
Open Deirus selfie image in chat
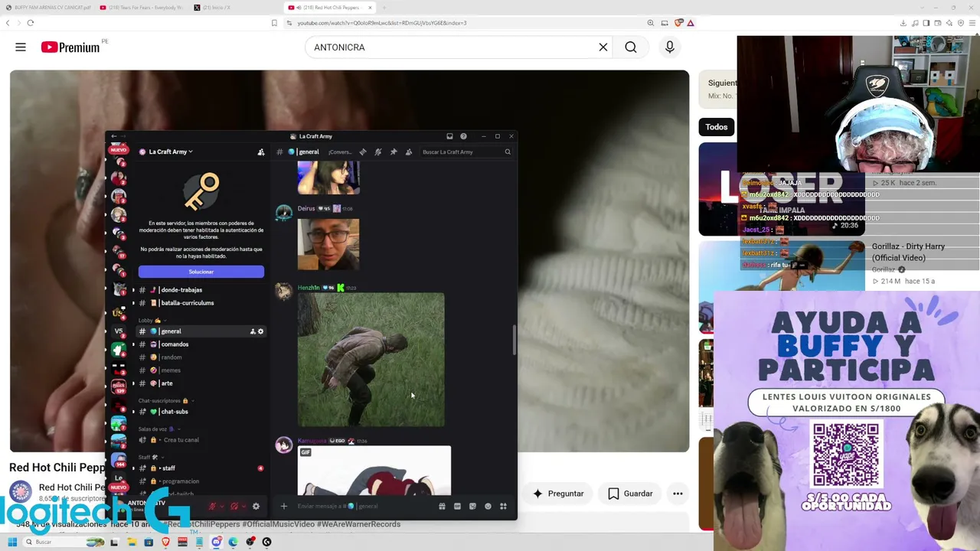click(328, 244)
